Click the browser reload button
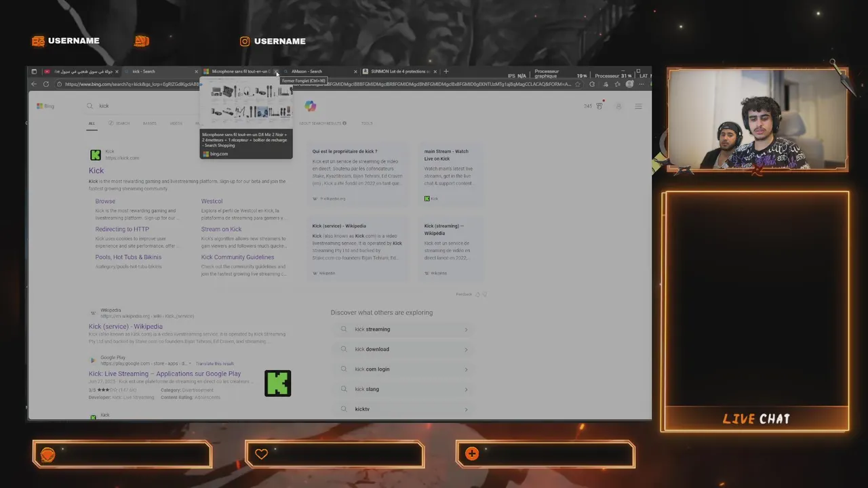The width and height of the screenshot is (868, 488). pos(46,84)
